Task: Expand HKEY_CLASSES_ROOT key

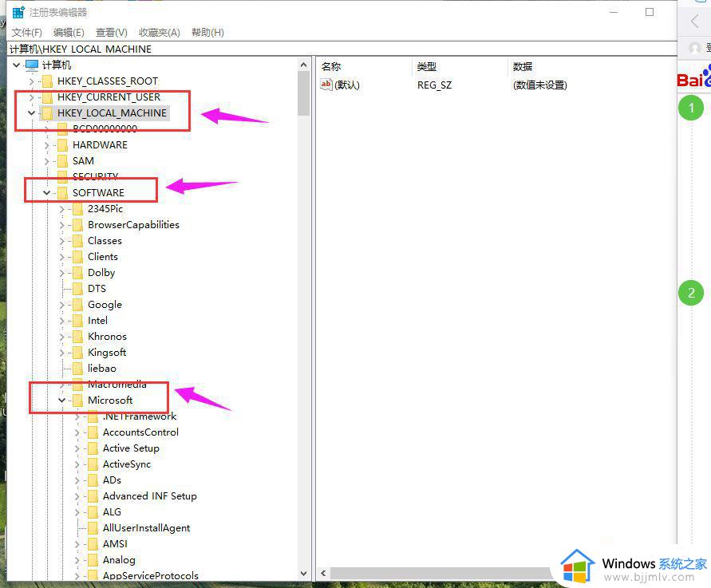Action: pos(31,81)
